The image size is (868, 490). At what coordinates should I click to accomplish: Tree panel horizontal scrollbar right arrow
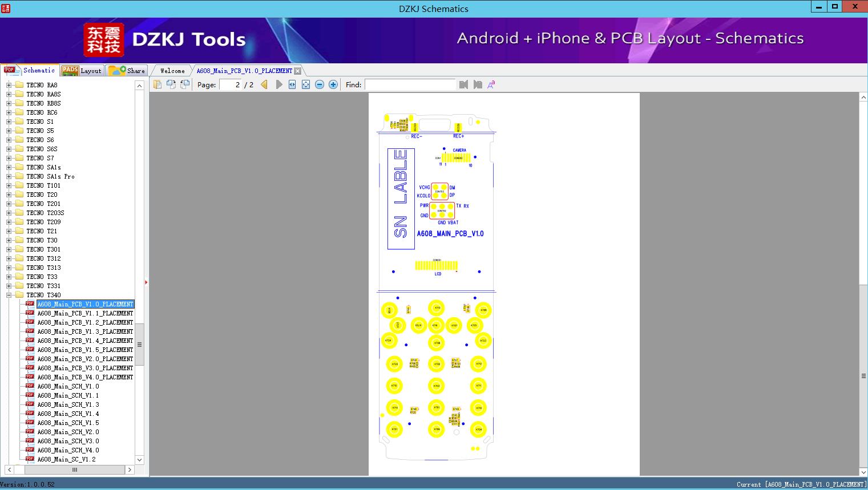click(x=130, y=470)
